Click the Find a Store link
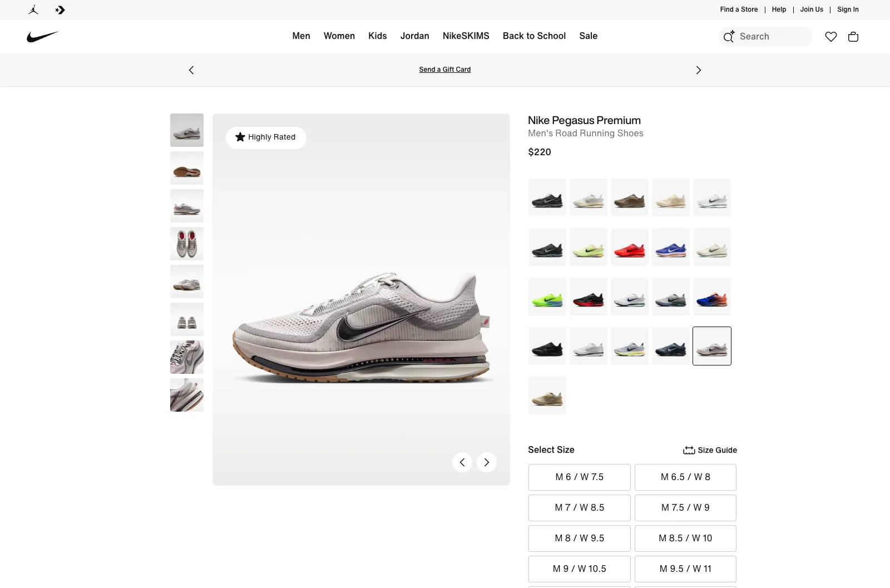The height and width of the screenshot is (588, 890). [739, 9]
